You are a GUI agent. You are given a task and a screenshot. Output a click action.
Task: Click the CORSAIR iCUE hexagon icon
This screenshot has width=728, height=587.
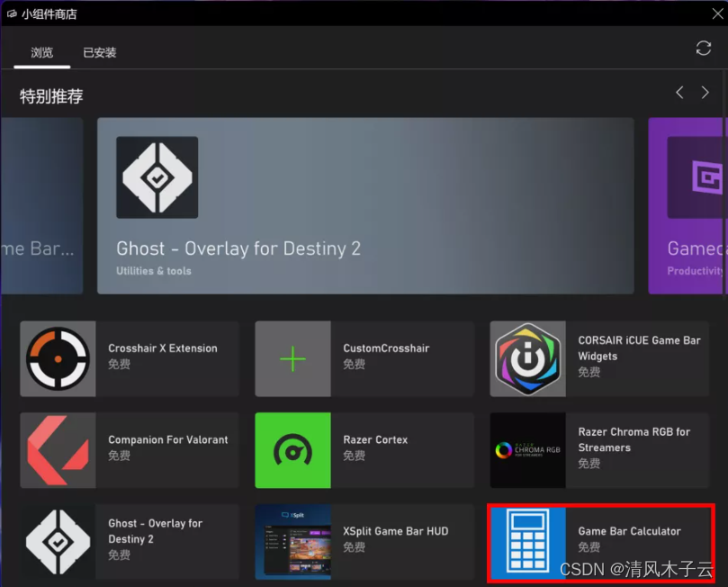[528, 358]
